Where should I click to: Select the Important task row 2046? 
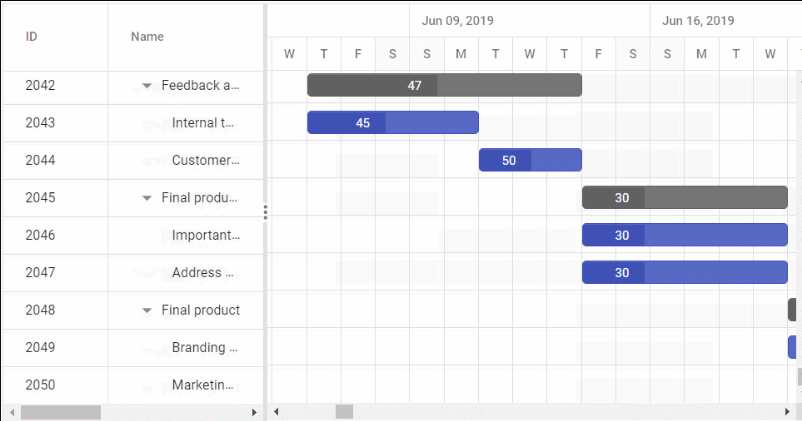pyautogui.click(x=205, y=236)
